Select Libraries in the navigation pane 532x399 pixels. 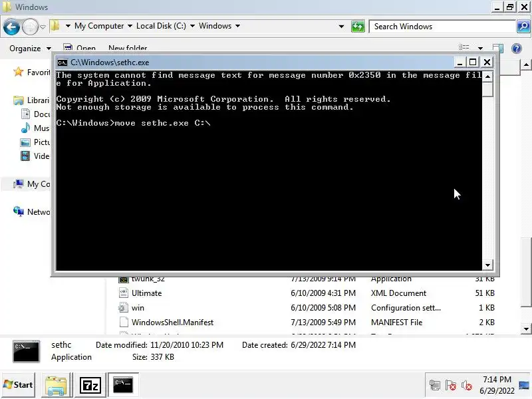point(31,100)
